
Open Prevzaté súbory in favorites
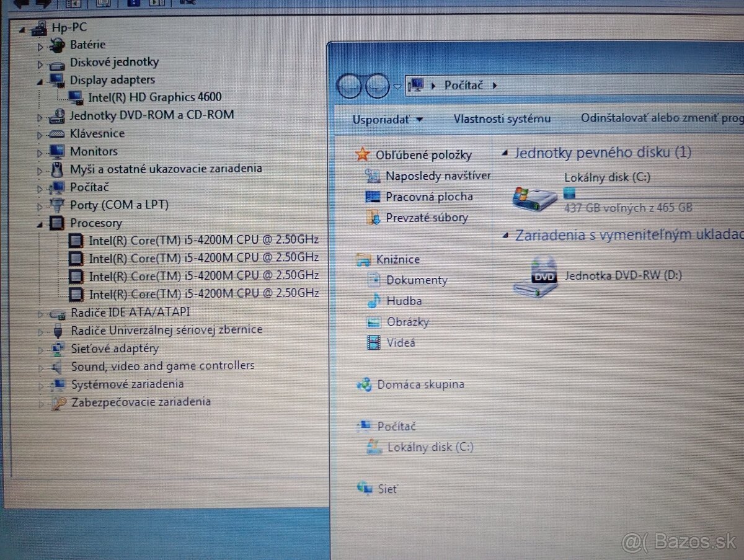point(427,218)
